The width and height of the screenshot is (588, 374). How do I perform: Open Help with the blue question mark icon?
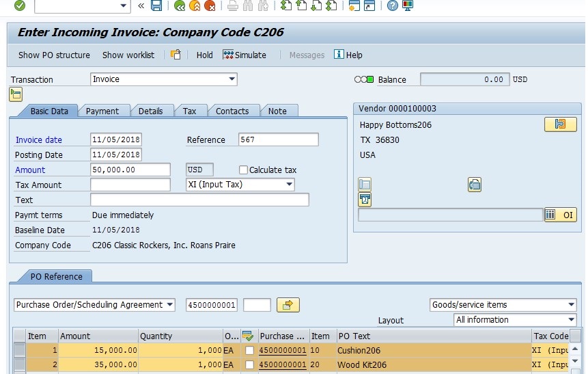(x=392, y=6)
